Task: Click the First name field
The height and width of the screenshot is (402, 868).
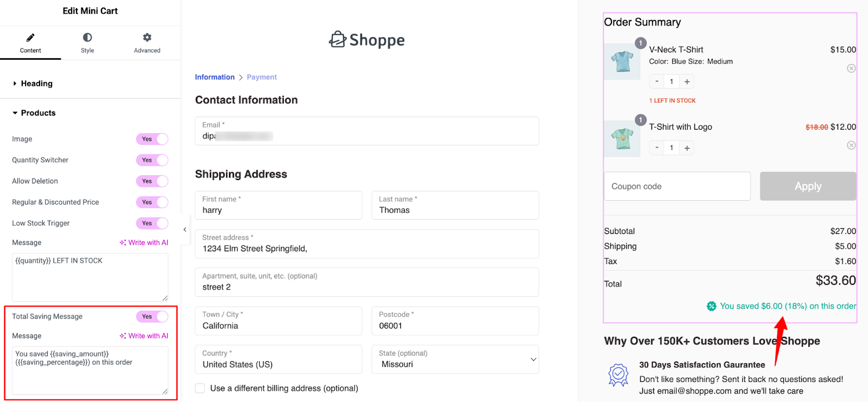Action: 278,205
